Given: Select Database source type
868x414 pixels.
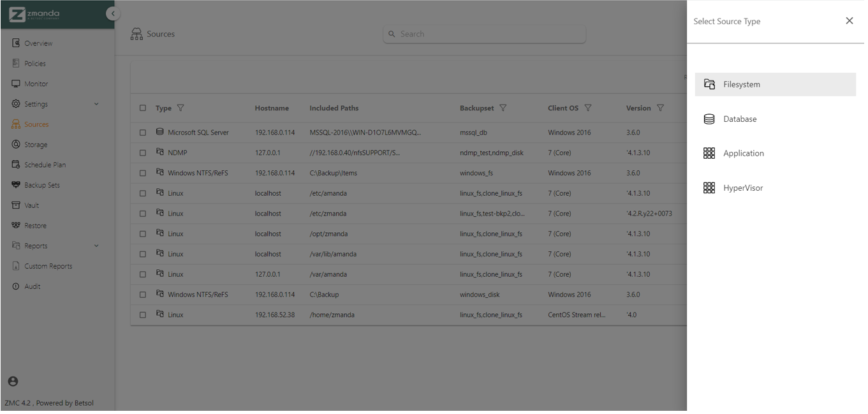Looking at the screenshot, I should point(776,119).
